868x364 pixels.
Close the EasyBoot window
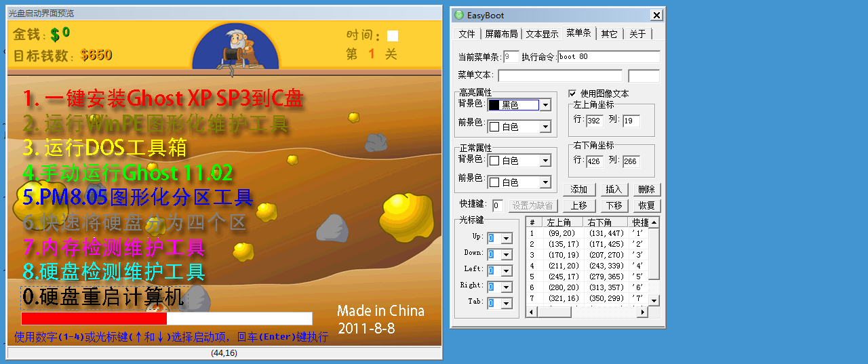coord(656,15)
